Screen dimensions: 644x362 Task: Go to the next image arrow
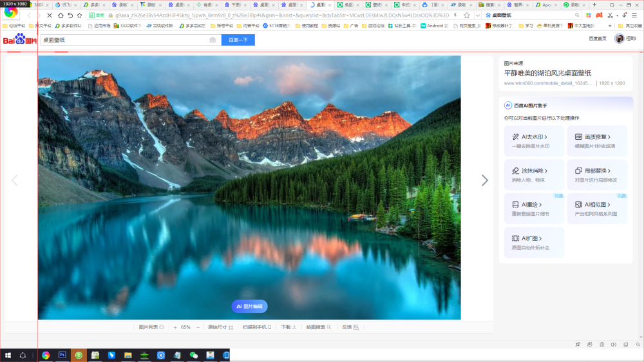[x=485, y=180]
